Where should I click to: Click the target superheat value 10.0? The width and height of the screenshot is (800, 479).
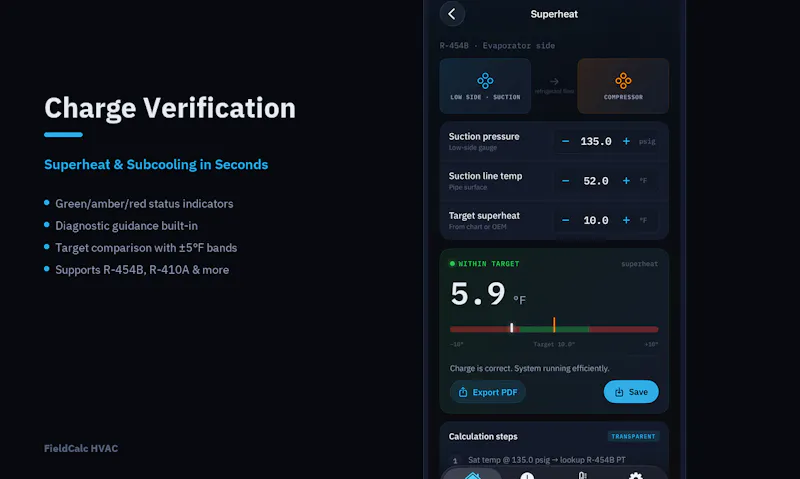click(x=596, y=220)
